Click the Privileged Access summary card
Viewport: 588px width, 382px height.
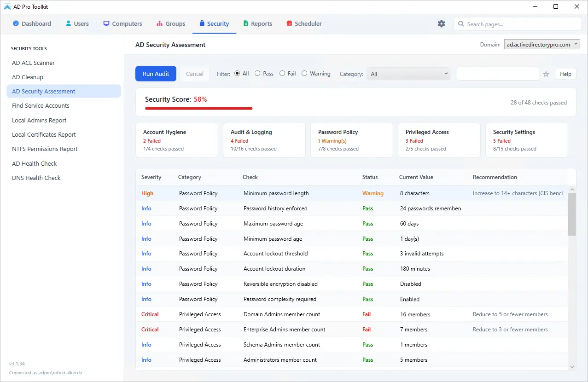pyautogui.click(x=439, y=140)
